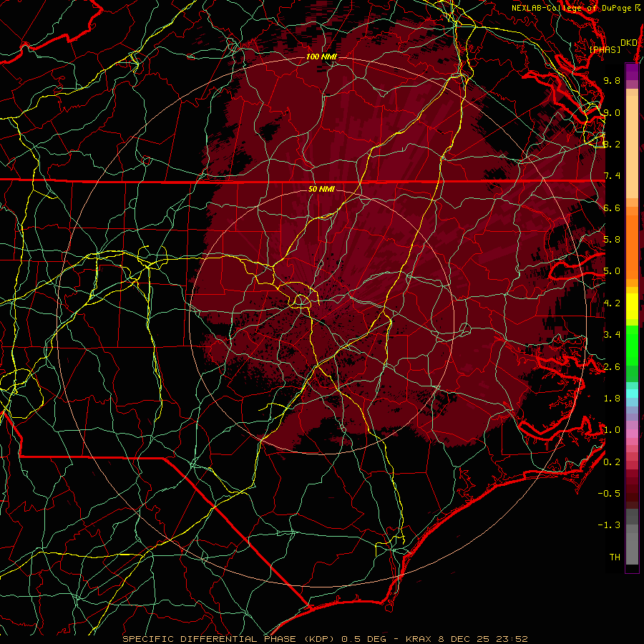Click the 6.6 legend value
The height and width of the screenshot is (644, 644).
pyautogui.click(x=612, y=208)
